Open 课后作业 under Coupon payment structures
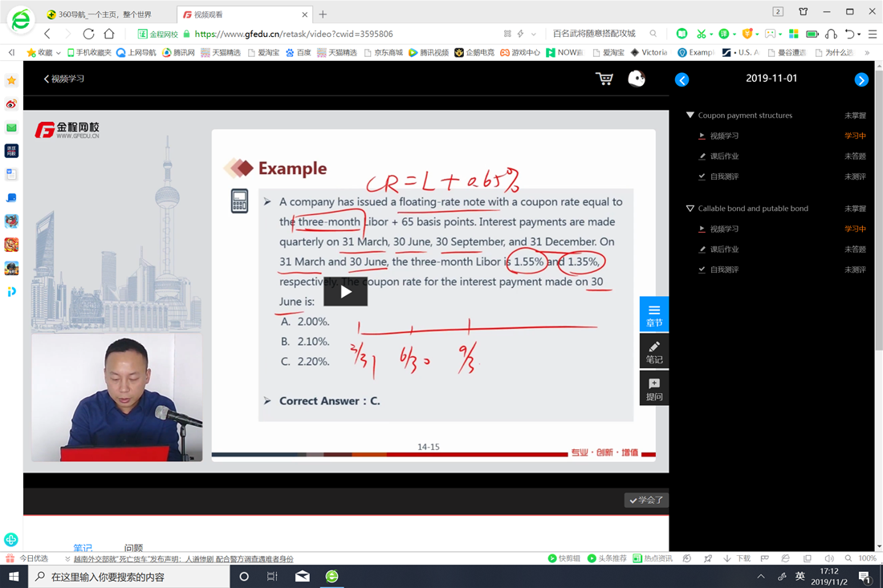883x588 pixels. coord(724,156)
